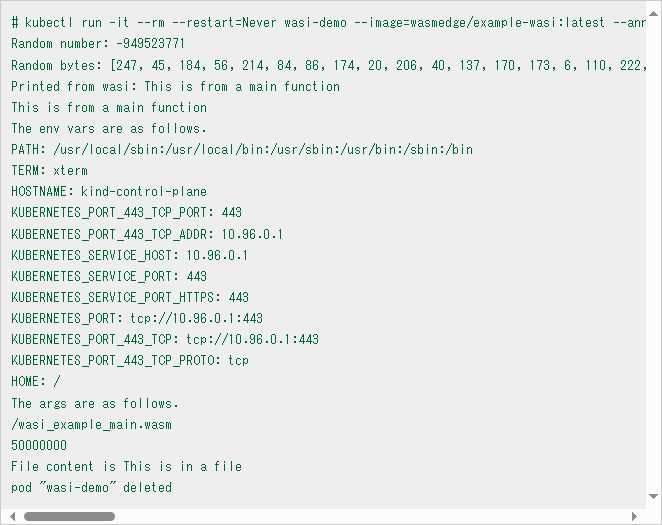The width and height of the screenshot is (662, 525).
Task: Click the PATH environment variable line
Action: [242, 149]
